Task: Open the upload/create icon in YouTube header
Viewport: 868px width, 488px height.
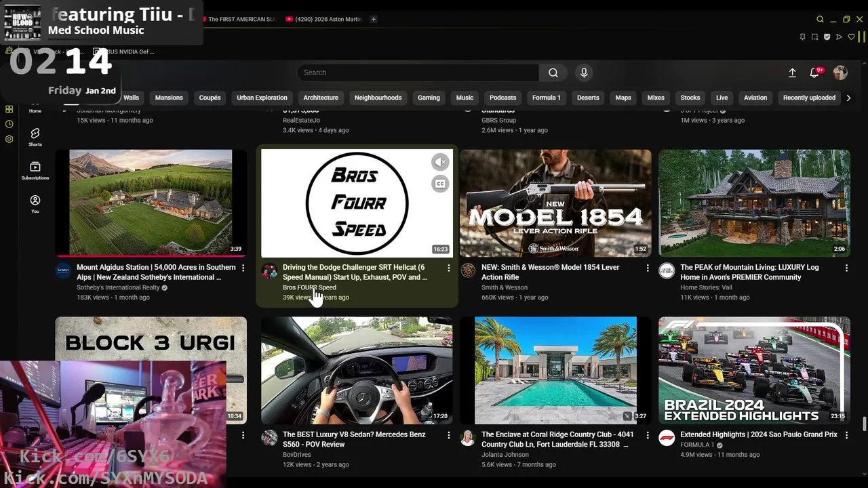Action: click(792, 73)
